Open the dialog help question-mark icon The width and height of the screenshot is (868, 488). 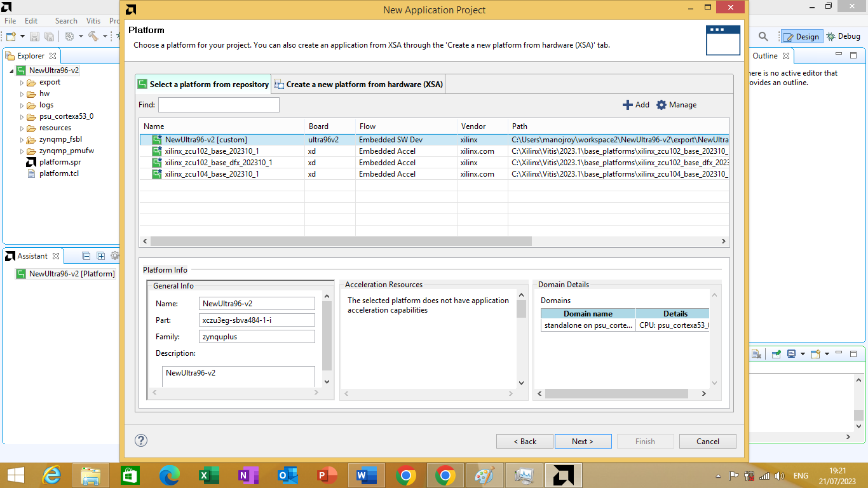[141, 440]
